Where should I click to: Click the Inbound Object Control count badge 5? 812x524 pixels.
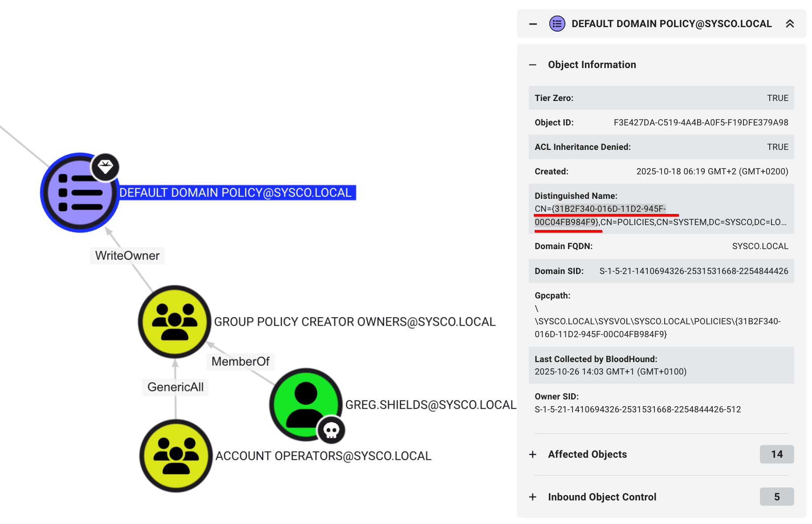[776, 497]
